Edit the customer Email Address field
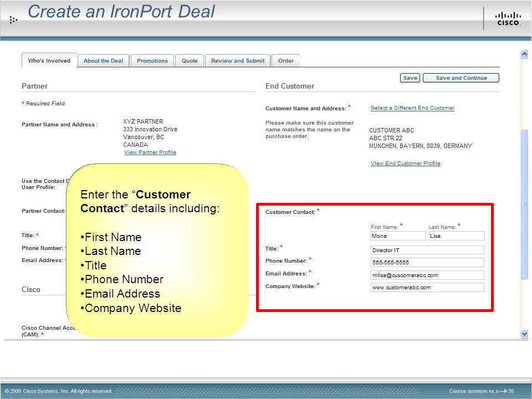 click(x=427, y=275)
